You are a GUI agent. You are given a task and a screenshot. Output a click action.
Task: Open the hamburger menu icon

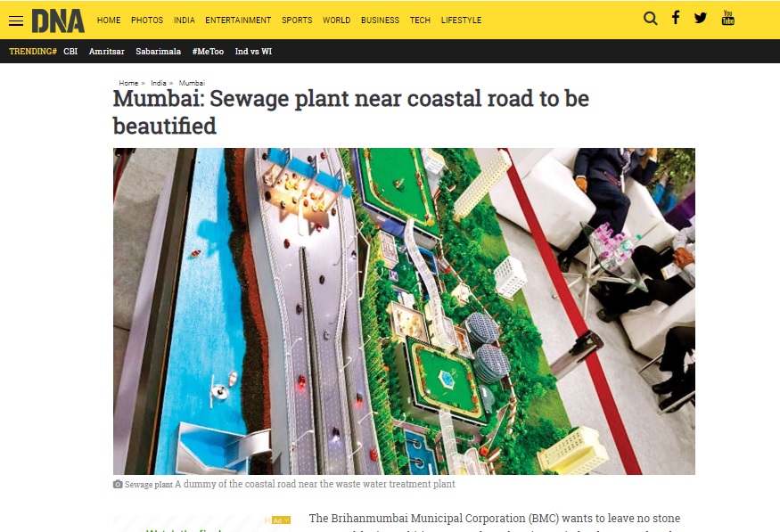(16, 20)
